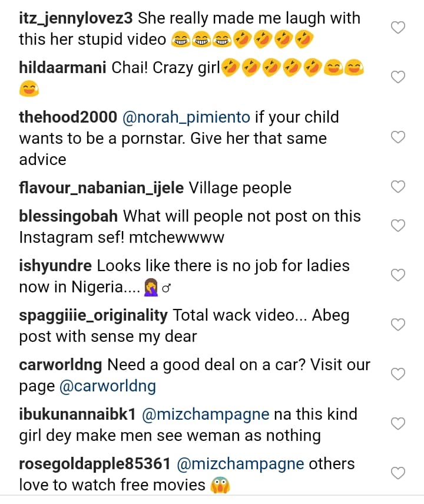Click the @carworldng mention in the comment text
This screenshot has height=504, width=424.
108,387
